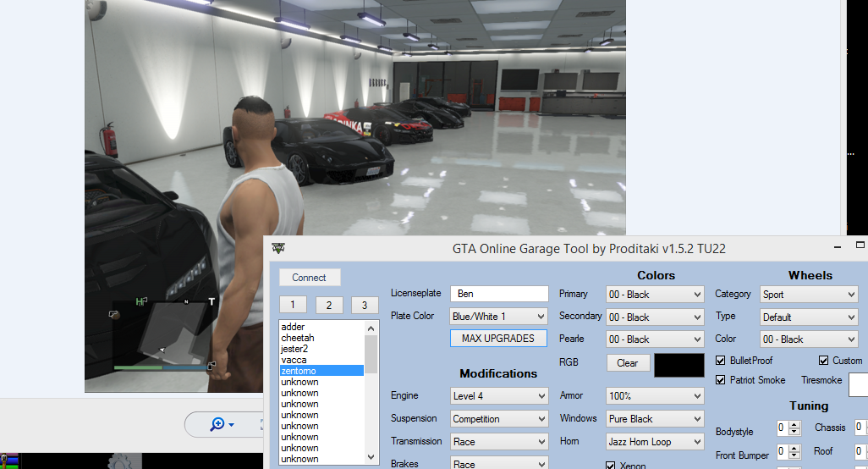Apply MAX UPGRADES to the vehicle
Image resolution: width=868 pixels, height=469 pixels.
tap(498, 339)
